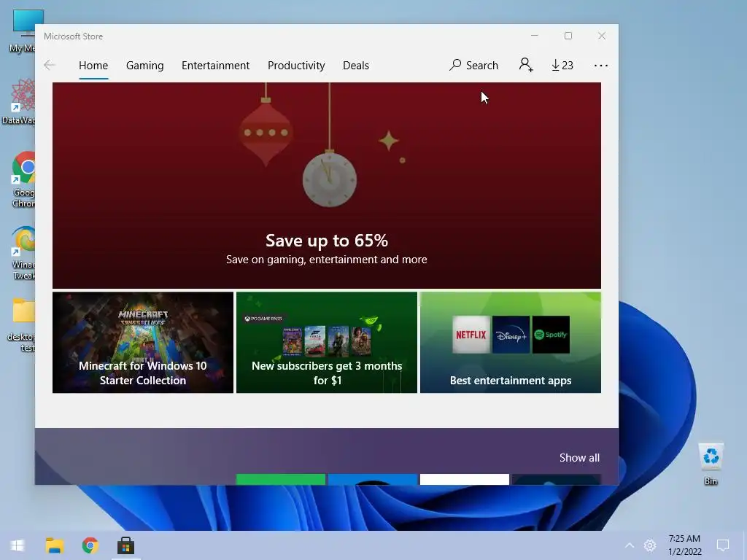Screen dimensions: 747x560
Task: Select the Google Chrome desktop shortcut
Action: (23, 179)
